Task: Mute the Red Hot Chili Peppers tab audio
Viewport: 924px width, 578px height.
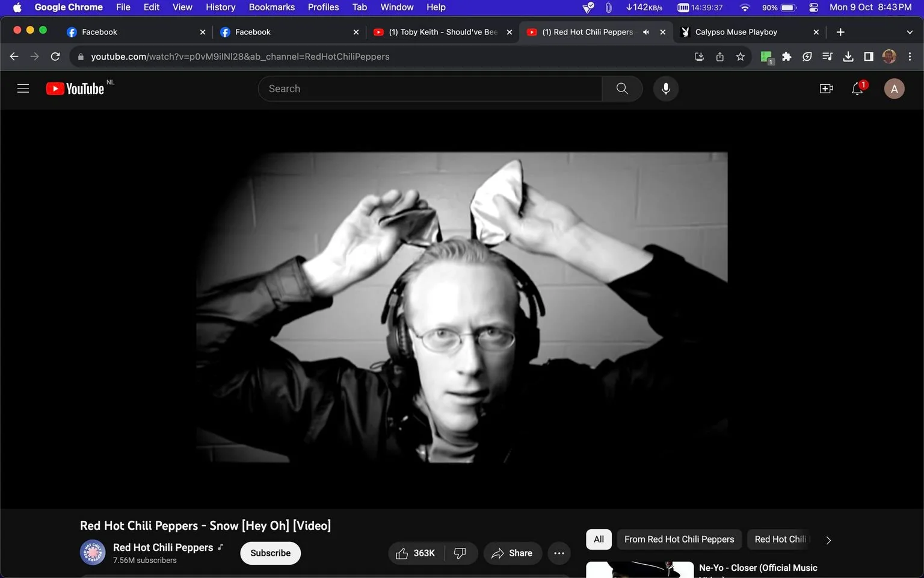Action: tap(646, 32)
